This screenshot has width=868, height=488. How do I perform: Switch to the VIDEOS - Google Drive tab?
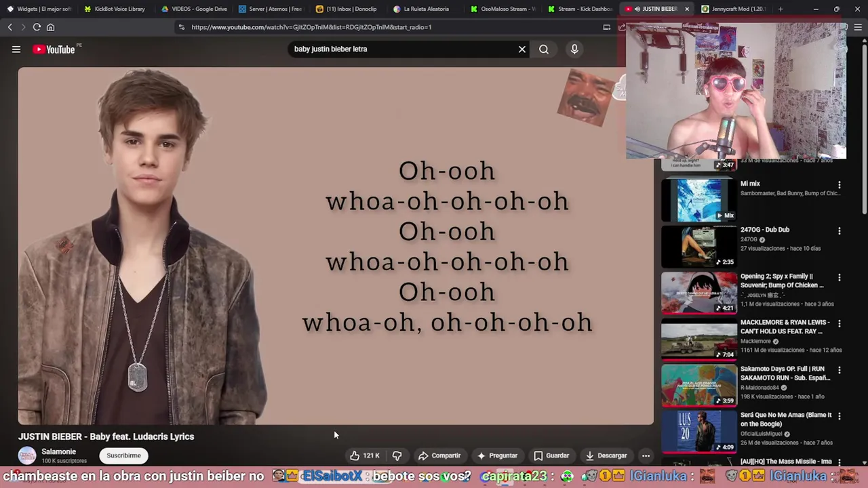point(195,9)
